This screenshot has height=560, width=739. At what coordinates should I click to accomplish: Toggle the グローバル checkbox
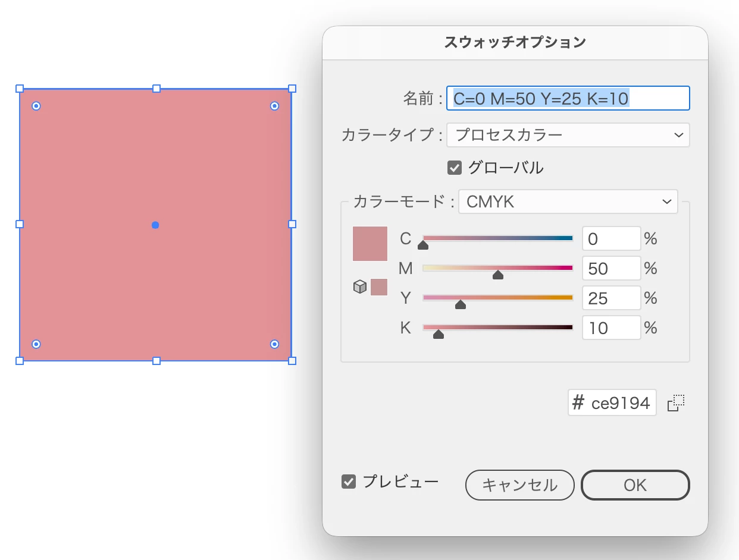[455, 168]
